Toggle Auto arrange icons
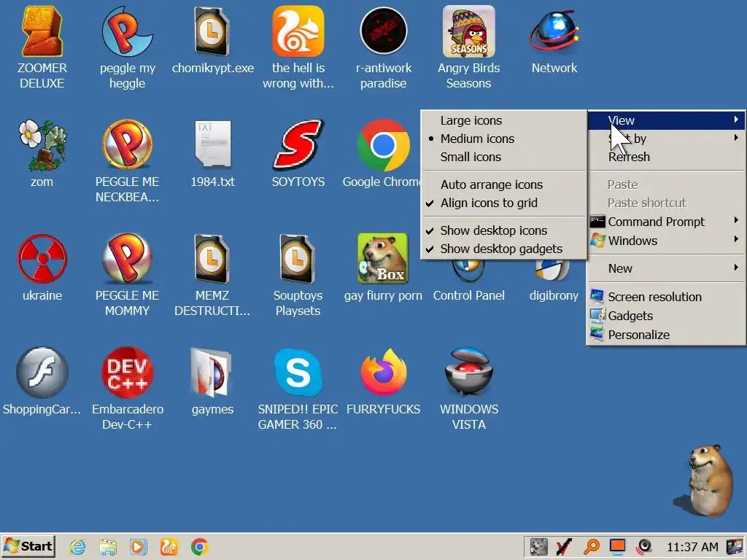 pyautogui.click(x=503, y=184)
